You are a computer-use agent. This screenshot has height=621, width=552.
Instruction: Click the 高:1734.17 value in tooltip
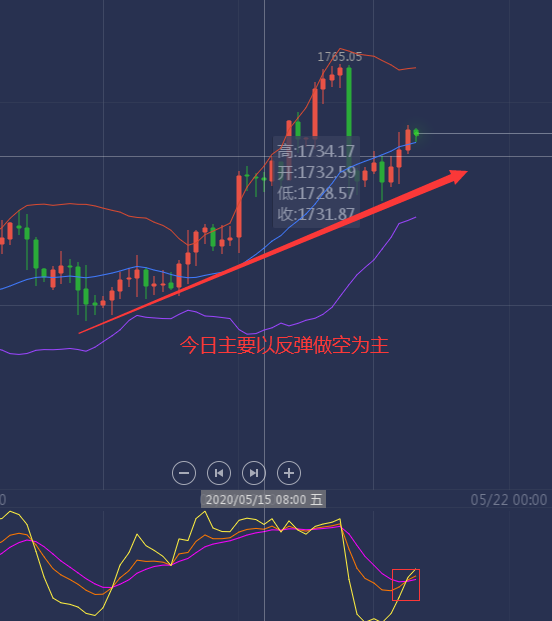coord(316,151)
